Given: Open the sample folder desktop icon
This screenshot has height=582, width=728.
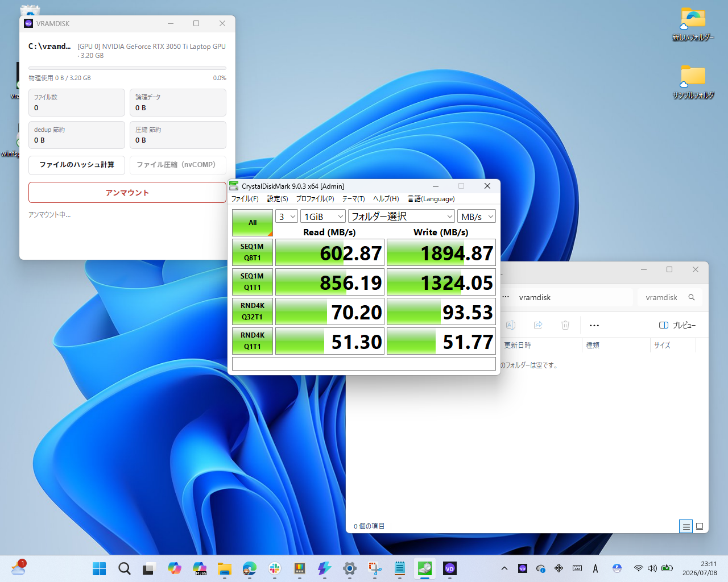Looking at the screenshot, I should [693, 82].
